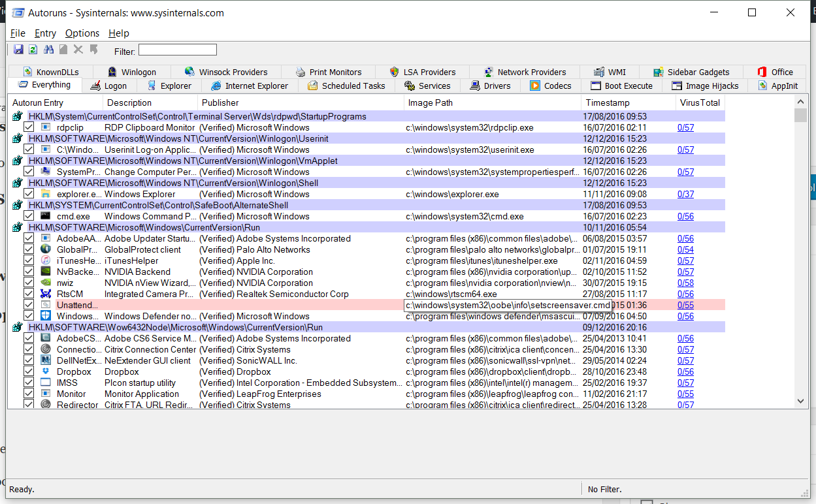Click the grayed Properties page icon
816x504 pixels.
tap(63, 50)
